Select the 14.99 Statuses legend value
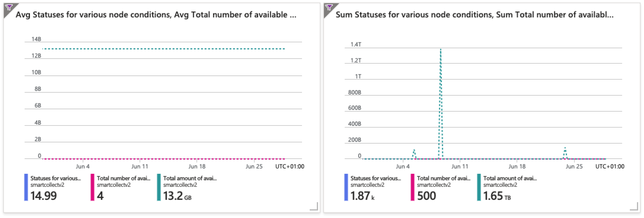Viewport: 644px width, 218px height. 44,196
